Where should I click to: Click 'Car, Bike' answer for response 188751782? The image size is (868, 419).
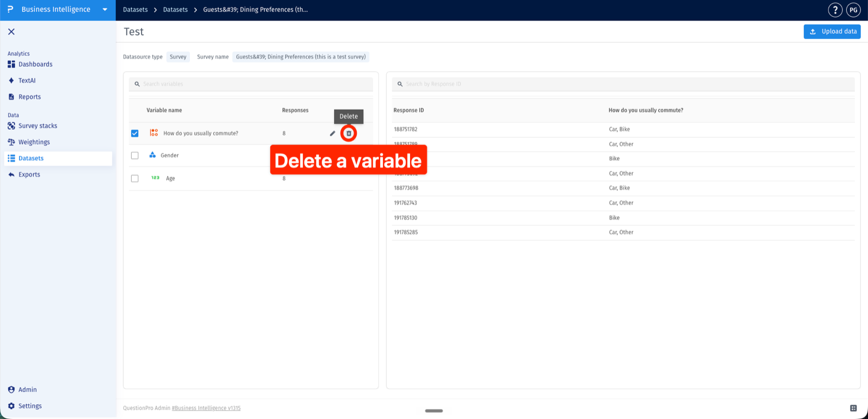point(620,129)
